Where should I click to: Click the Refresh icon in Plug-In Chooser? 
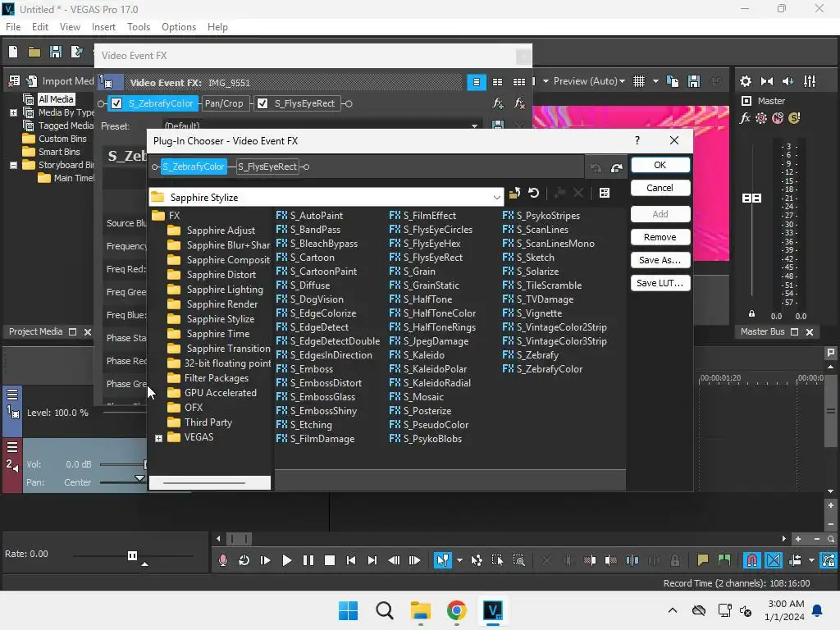click(533, 193)
